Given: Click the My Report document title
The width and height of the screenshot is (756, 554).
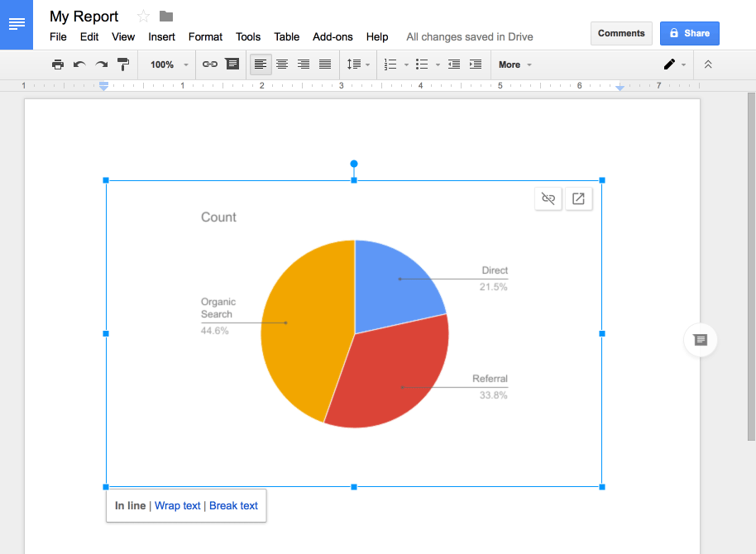Looking at the screenshot, I should click(x=84, y=17).
